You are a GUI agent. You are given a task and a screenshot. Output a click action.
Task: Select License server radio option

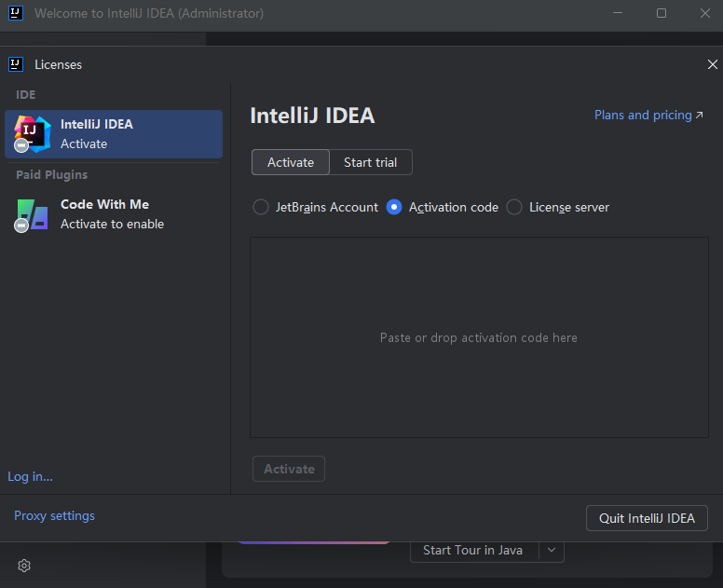(558, 207)
